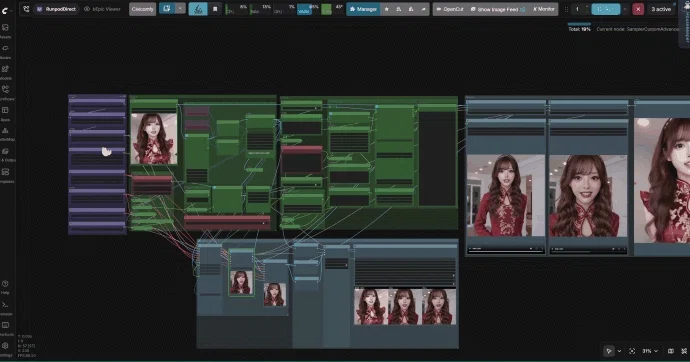Click the three generated portrait thumbnails strip

(405, 307)
